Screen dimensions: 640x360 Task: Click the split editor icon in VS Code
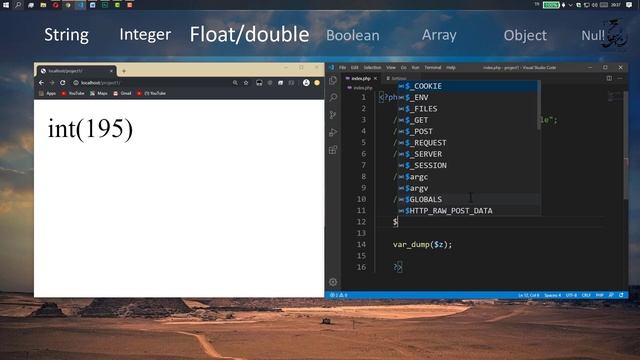pyautogui.click(x=609, y=78)
